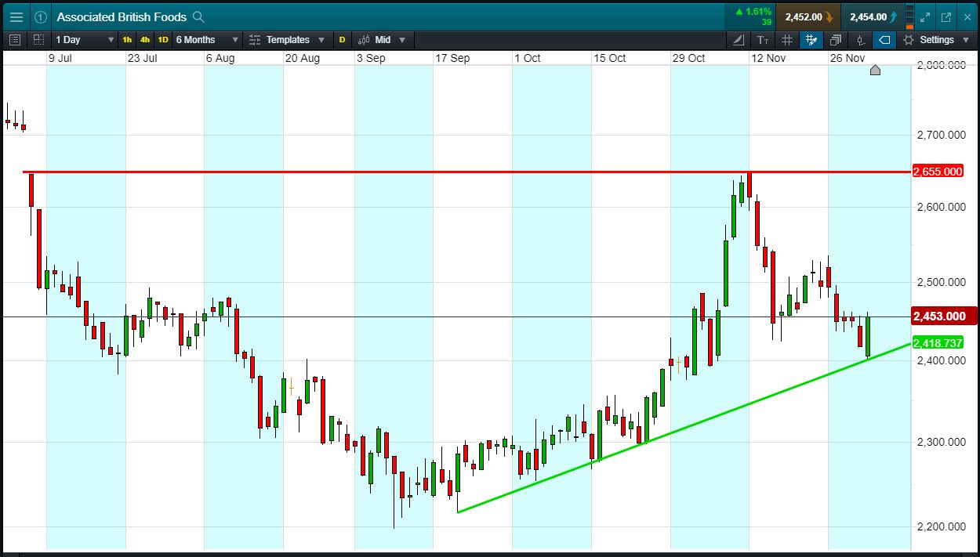This screenshot has width=980, height=557.
Task: Open the list panel icon in toolbar
Action: [15, 39]
